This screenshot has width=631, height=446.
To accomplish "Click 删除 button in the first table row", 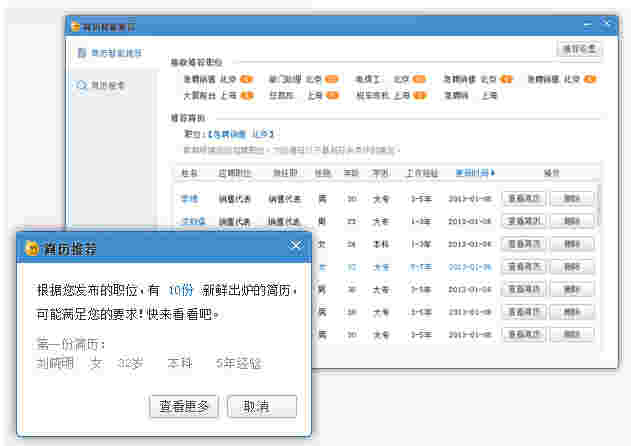I will click(x=571, y=198).
